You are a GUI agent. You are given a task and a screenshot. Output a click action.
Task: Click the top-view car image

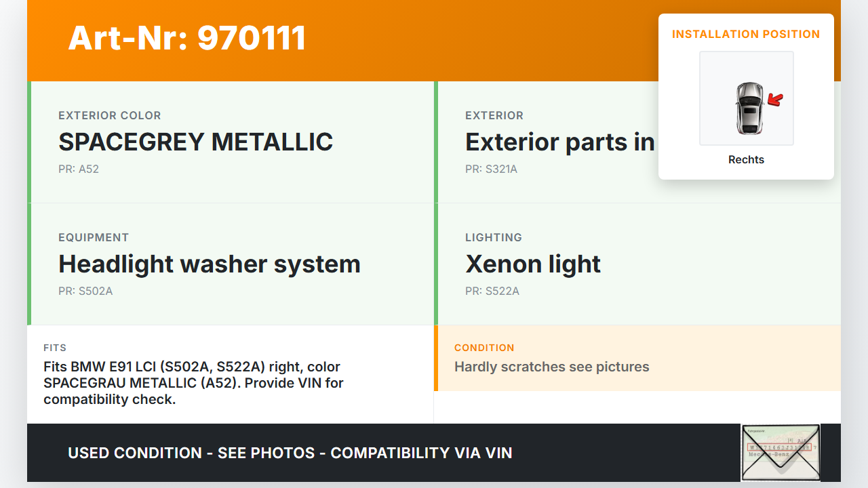[749, 108]
